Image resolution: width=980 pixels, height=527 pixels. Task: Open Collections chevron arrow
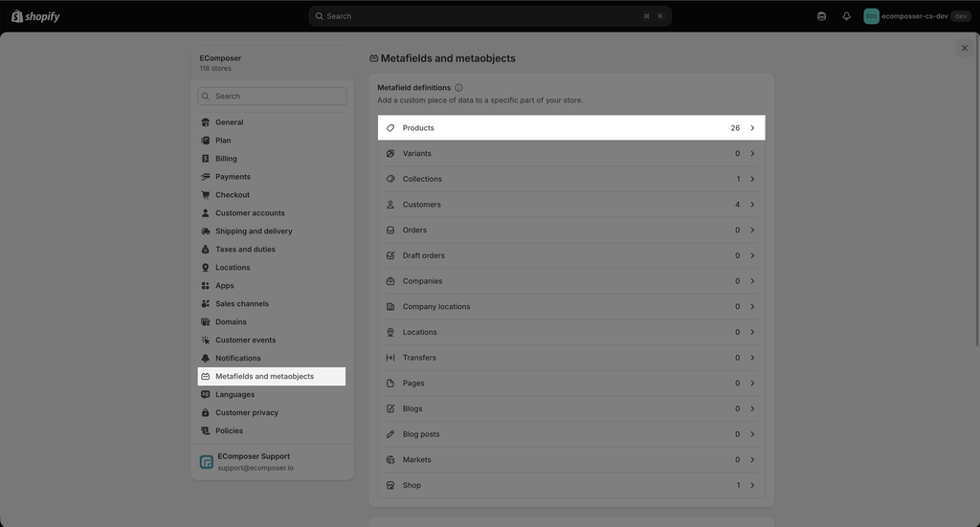coord(752,179)
